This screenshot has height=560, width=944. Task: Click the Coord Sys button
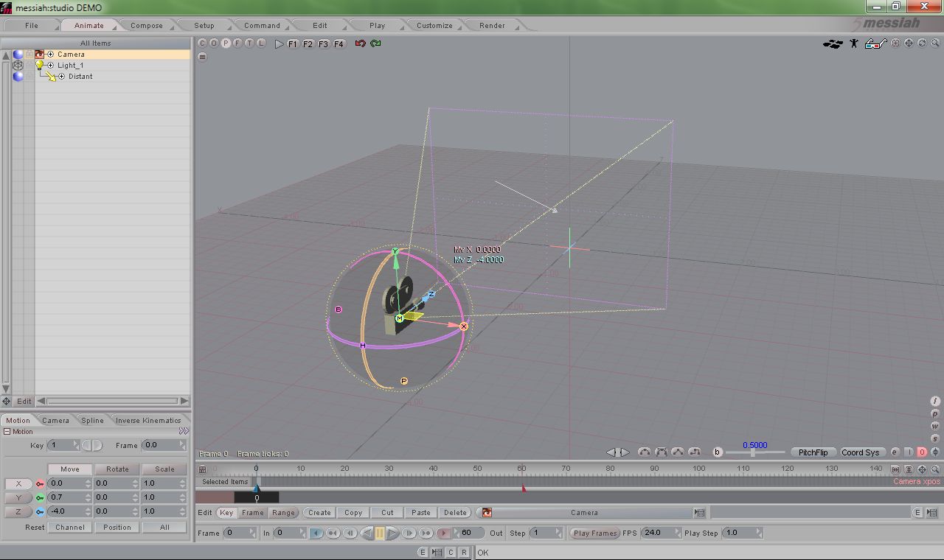point(861,452)
